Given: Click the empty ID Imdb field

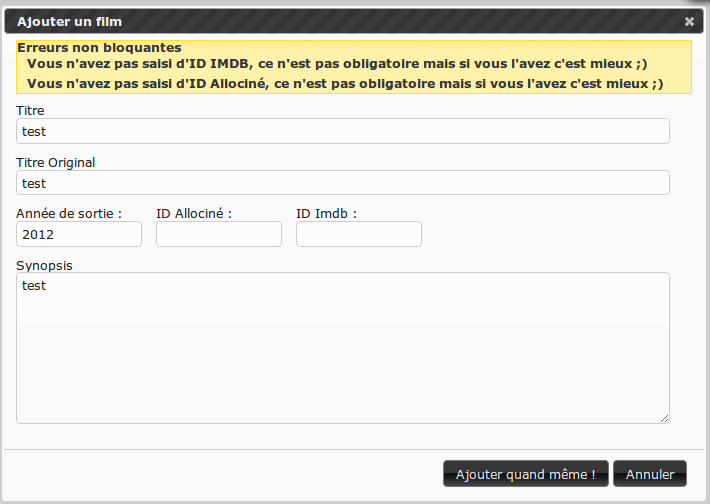Looking at the screenshot, I should pos(359,234).
